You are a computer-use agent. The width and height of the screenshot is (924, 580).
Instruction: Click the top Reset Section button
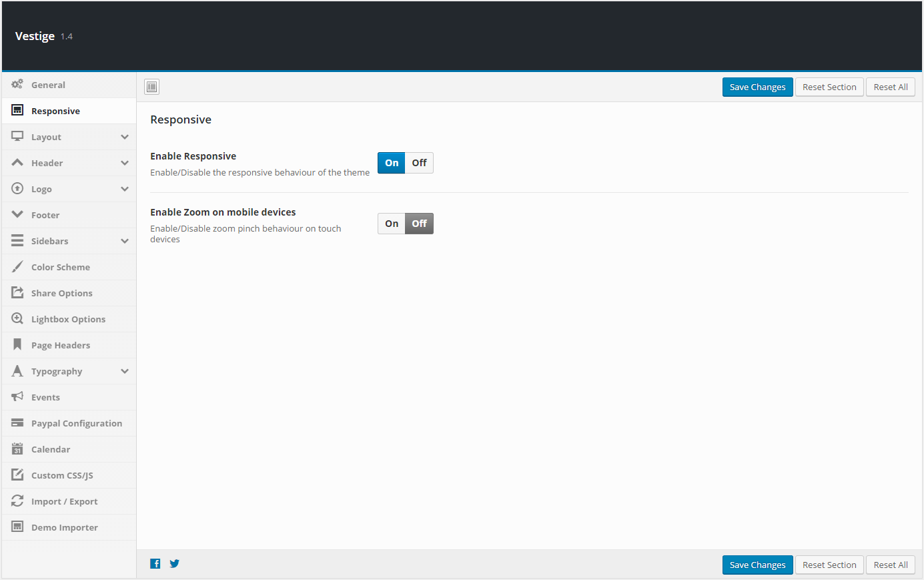click(x=829, y=87)
